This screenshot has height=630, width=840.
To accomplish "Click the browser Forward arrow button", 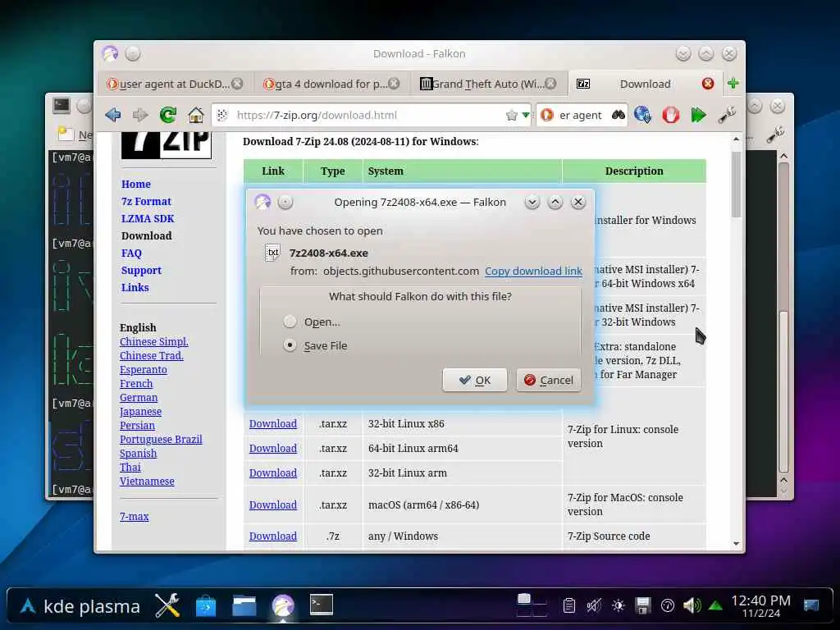I will pos(139,115).
